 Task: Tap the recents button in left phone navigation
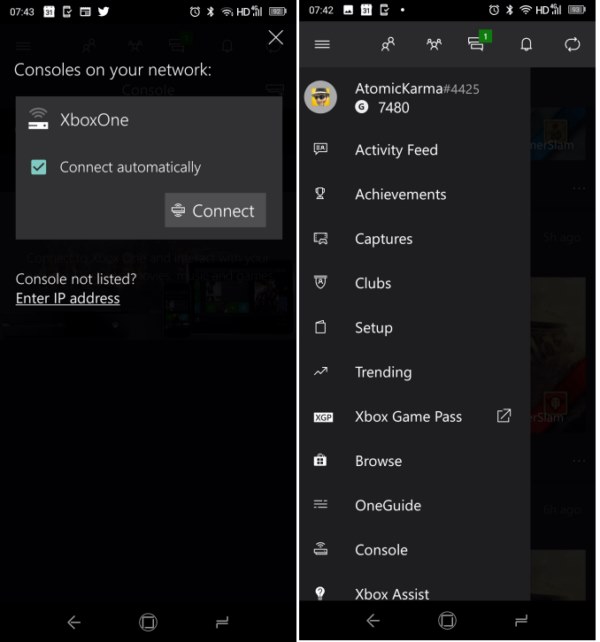[x=222, y=622]
